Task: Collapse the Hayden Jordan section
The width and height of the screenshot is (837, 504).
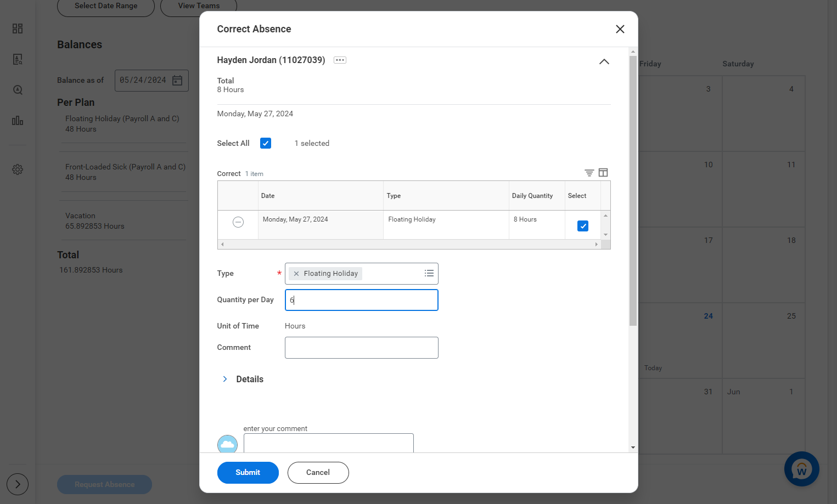Action: point(604,61)
